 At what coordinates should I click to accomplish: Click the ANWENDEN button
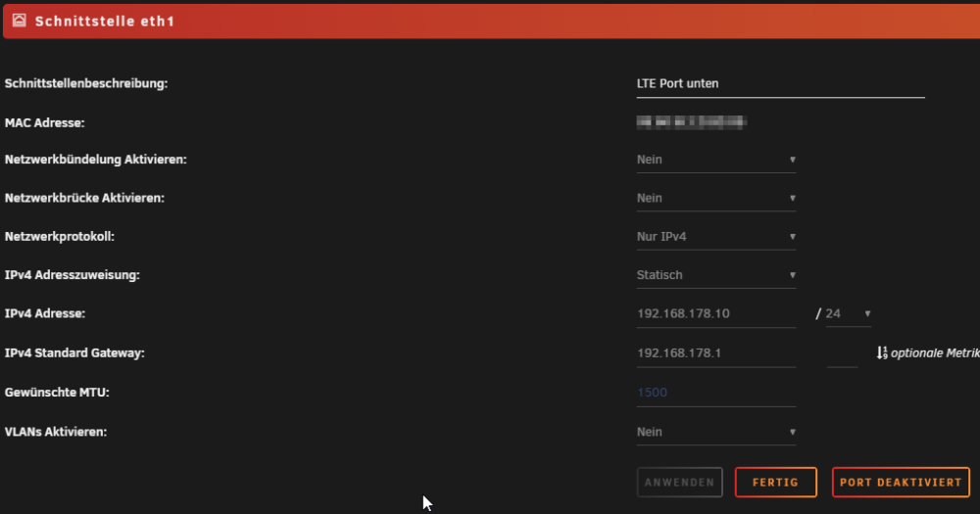(679, 482)
